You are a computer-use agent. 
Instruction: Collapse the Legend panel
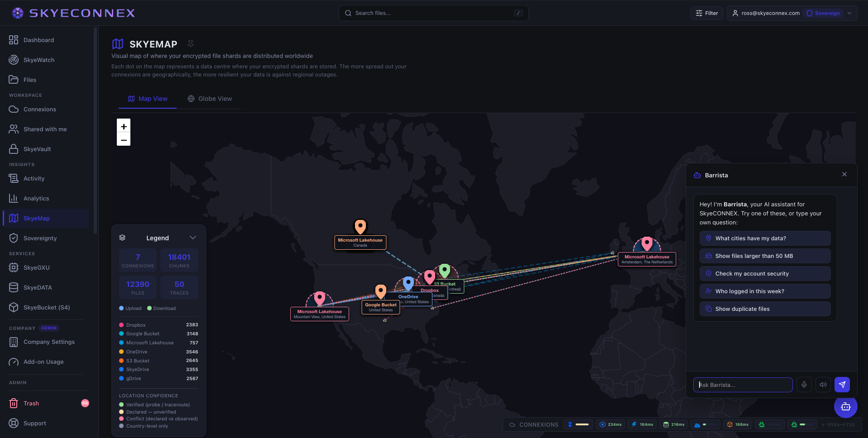[193, 238]
